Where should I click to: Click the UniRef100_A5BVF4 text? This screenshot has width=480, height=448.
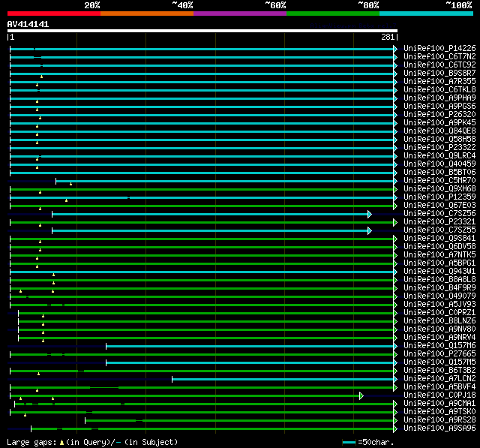point(439,387)
